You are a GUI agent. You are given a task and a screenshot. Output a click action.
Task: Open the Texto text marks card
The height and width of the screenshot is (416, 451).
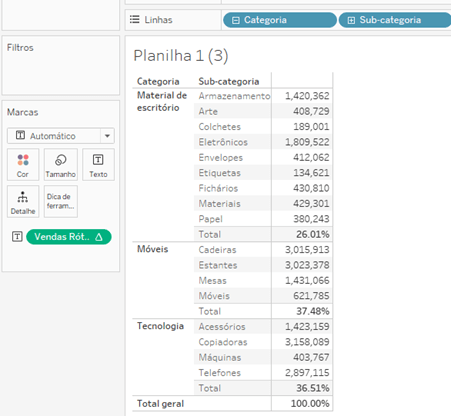pos(98,165)
